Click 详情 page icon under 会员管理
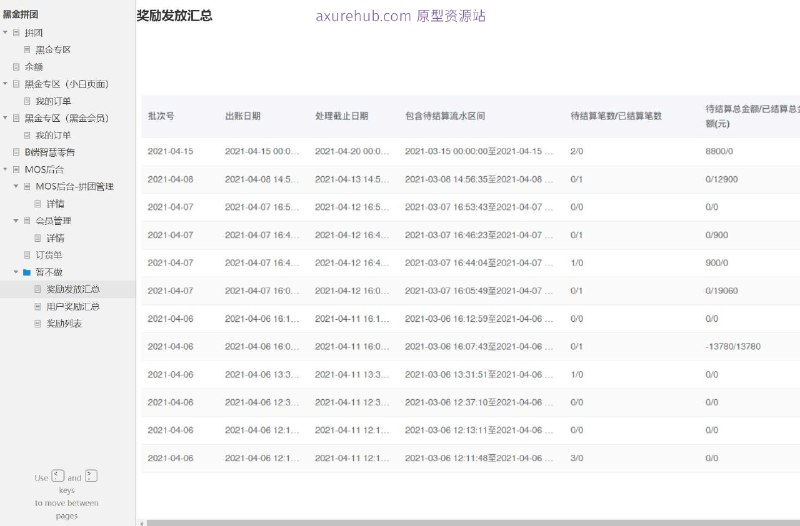Viewport: 800px width, 526px height. 38,238
